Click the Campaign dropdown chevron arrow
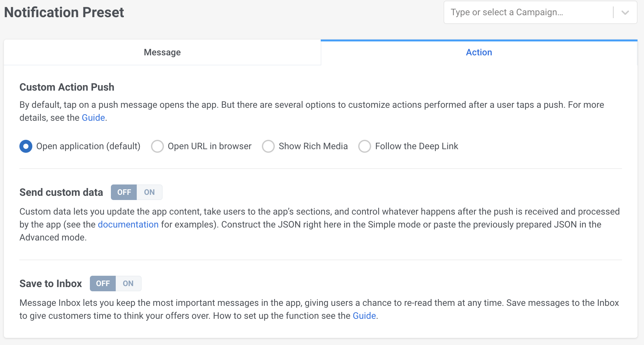Image resolution: width=644 pixels, height=345 pixels. tap(625, 13)
